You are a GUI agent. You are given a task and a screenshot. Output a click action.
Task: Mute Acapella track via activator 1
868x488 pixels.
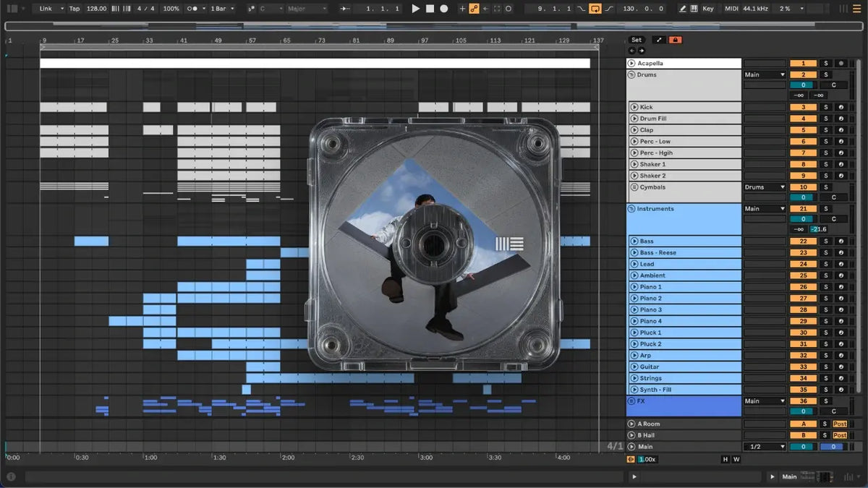803,64
